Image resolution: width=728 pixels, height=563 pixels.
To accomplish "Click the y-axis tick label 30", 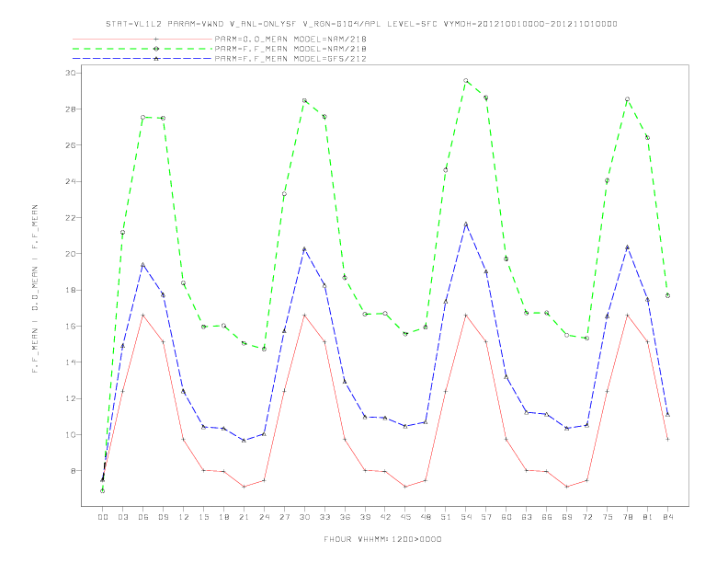I will click(x=71, y=73).
